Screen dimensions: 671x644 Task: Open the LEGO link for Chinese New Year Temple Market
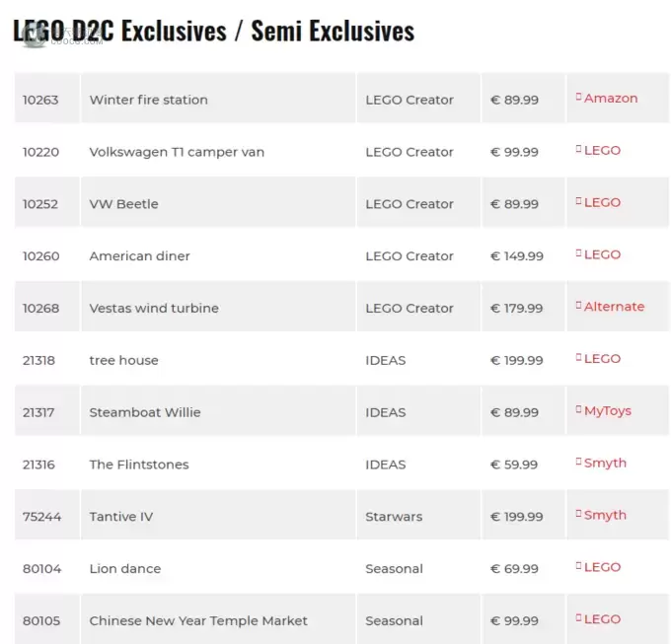pos(602,619)
